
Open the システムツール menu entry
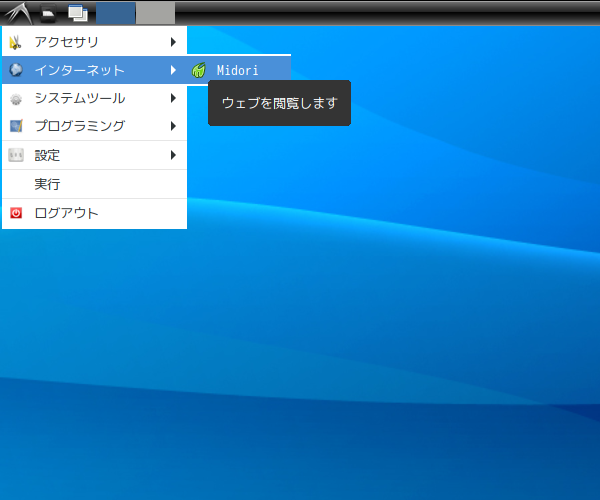click(x=95, y=98)
